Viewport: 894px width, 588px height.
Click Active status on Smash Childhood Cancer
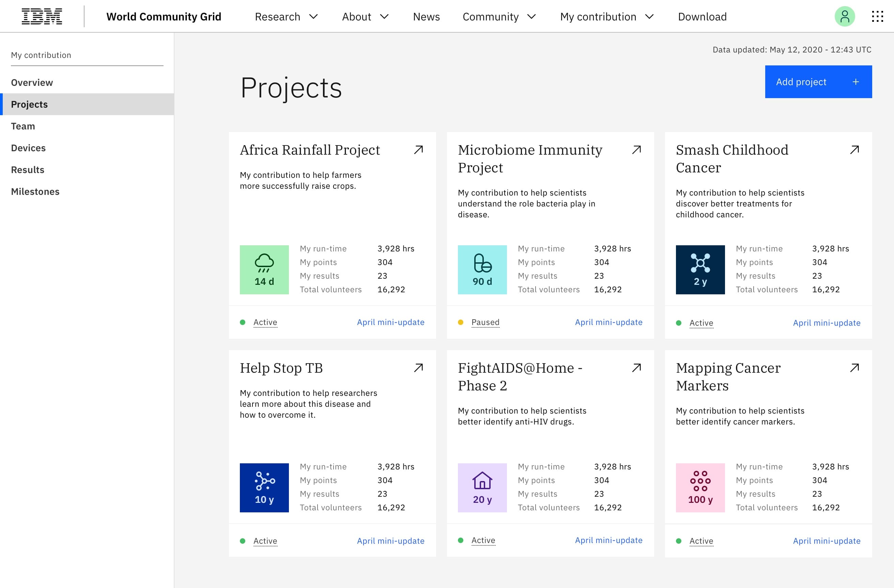coord(701,323)
